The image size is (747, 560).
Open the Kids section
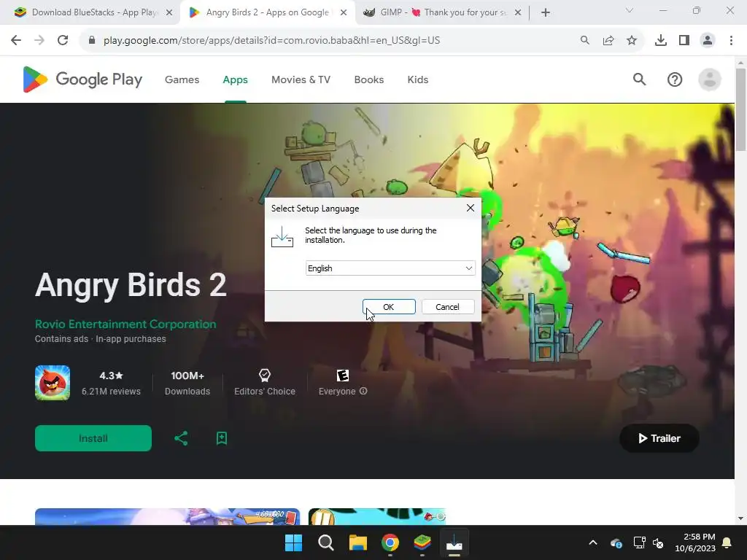tap(418, 79)
